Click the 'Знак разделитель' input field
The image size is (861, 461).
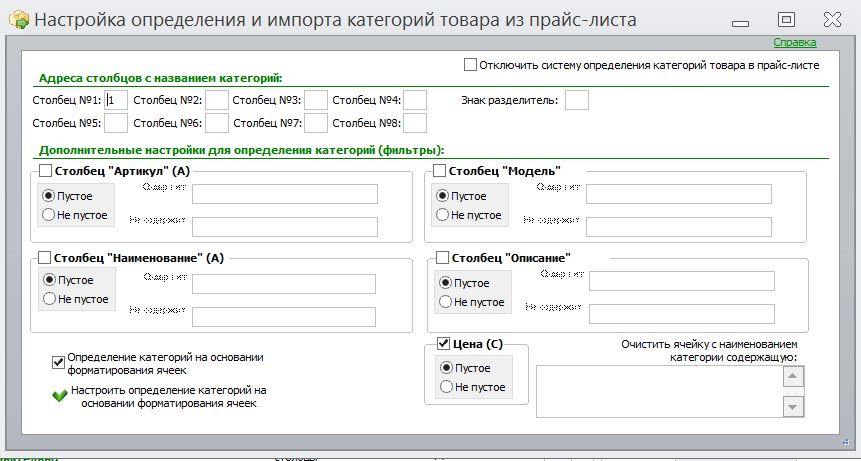coord(577,100)
